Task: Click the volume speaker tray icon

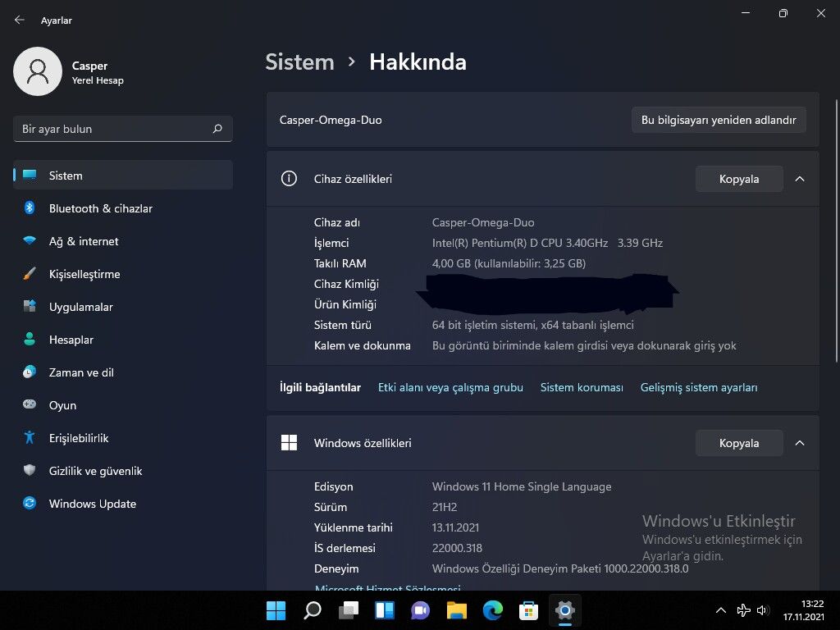Action: coord(763,610)
